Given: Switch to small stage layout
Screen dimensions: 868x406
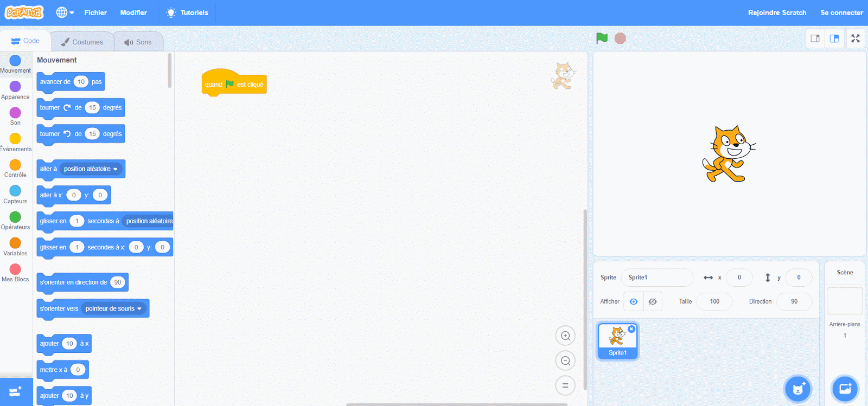Looking at the screenshot, I should click(x=815, y=38).
